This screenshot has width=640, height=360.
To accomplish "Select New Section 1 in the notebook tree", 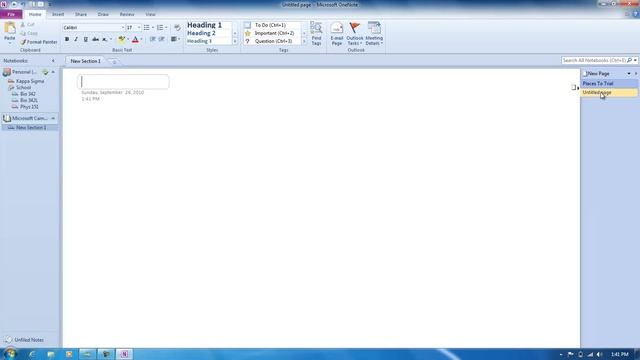I will [x=29, y=128].
